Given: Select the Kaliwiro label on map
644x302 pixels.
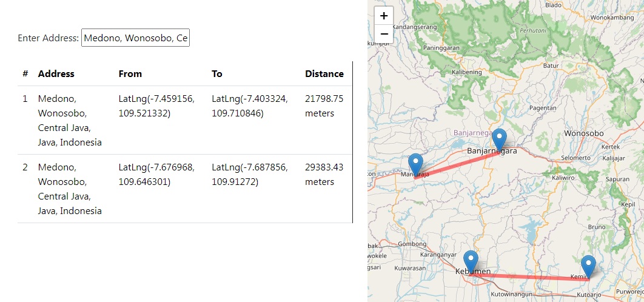Looking at the screenshot, I should (564, 179).
